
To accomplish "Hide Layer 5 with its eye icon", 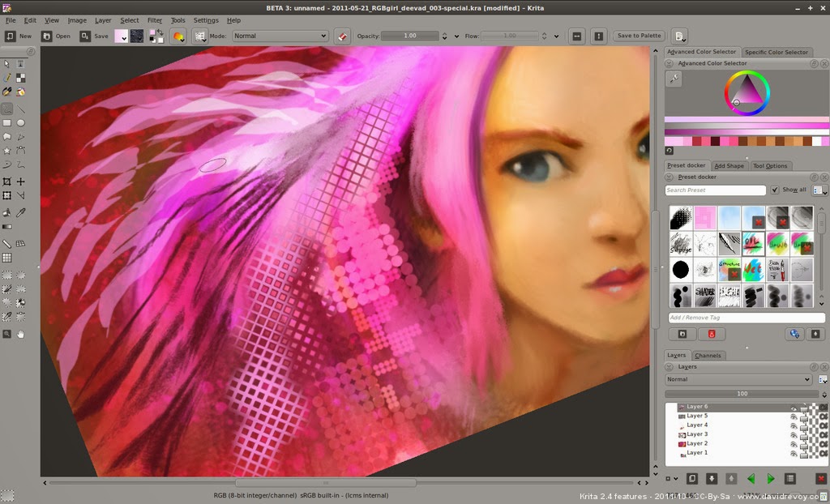I will tap(793, 416).
